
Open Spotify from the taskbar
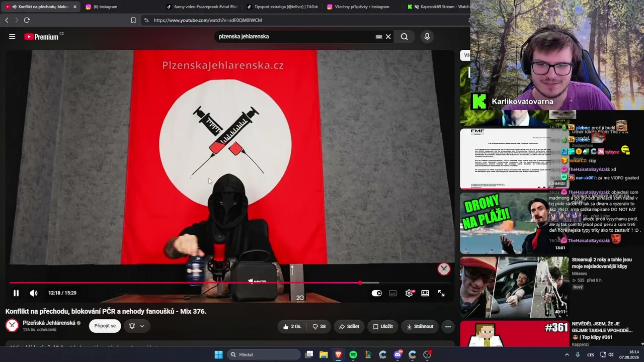coord(353,354)
